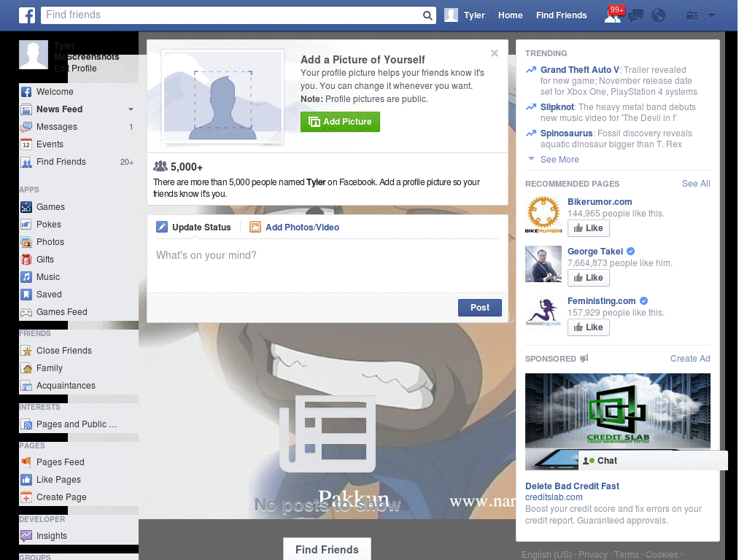Click the Find Friends sidebar icon
The width and height of the screenshot is (747, 560).
point(26,162)
